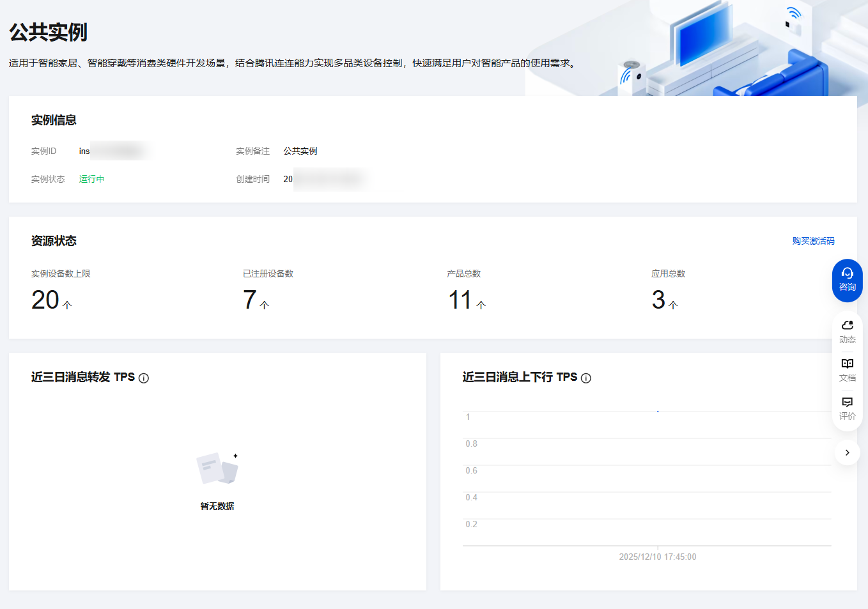
Task: Click the 已注册设备数 value 7
Action: pos(250,300)
